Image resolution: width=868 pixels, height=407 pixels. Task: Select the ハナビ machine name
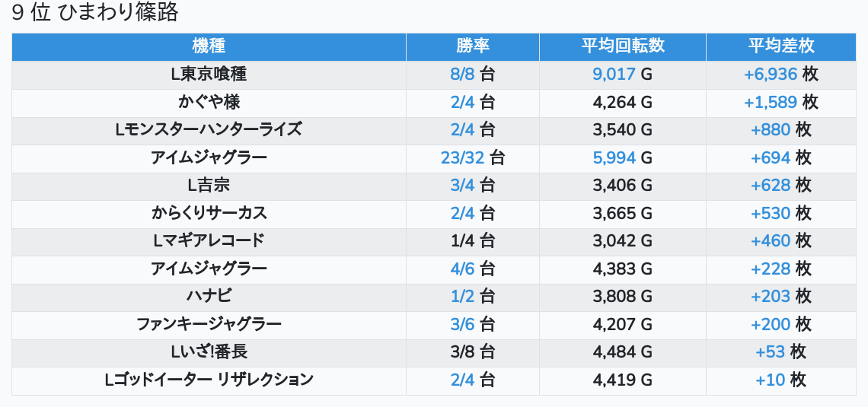(209, 297)
